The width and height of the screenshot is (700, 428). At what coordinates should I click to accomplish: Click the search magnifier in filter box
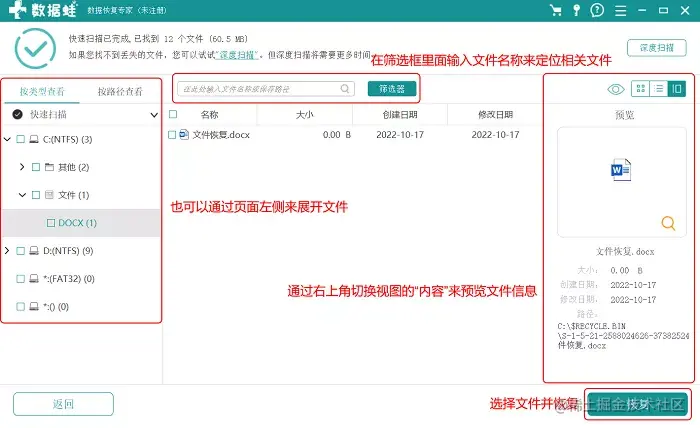[x=345, y=89]
